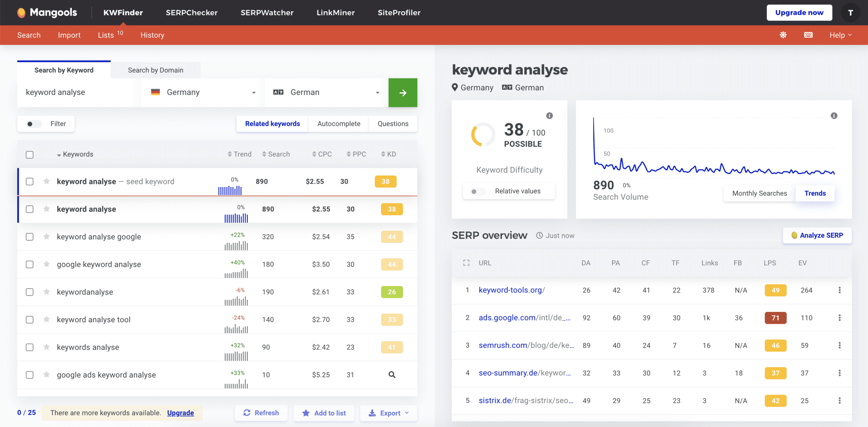Click the LPS 49 badge for keyword-tools.org
Viewport: 868px width, 427px height.
point(775,290)
